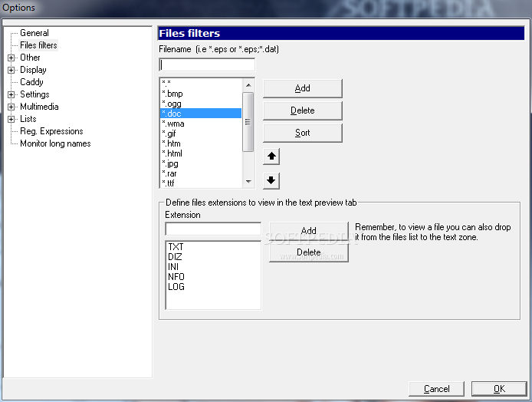Select Lists in the options tree
The image size is (532, 402).
click(28, 119)
